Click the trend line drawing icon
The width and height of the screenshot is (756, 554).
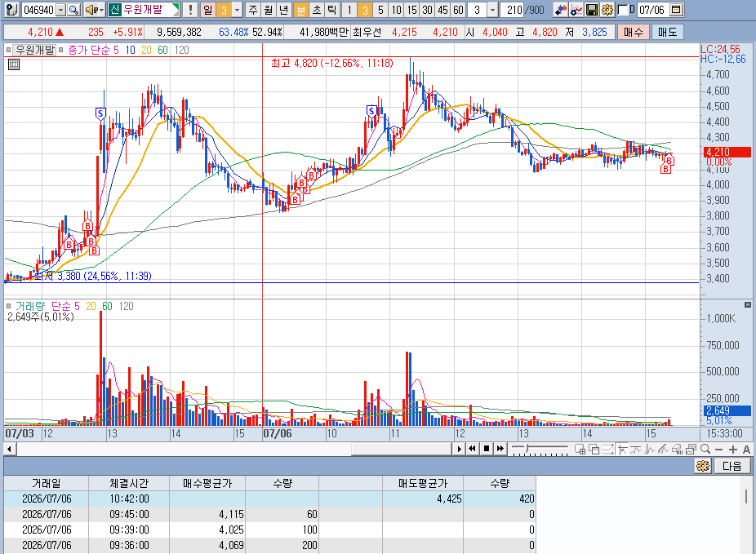click(664, 450)
